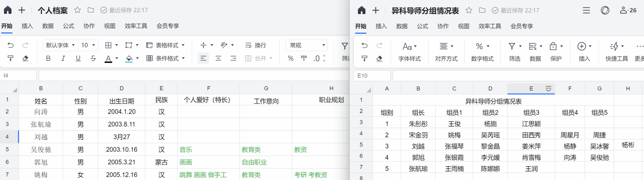Open 会员专享 tab in 异科导师分组情况表
This screenshot has width=644, height=180.
pyautogui.click(x=522, y=26)
